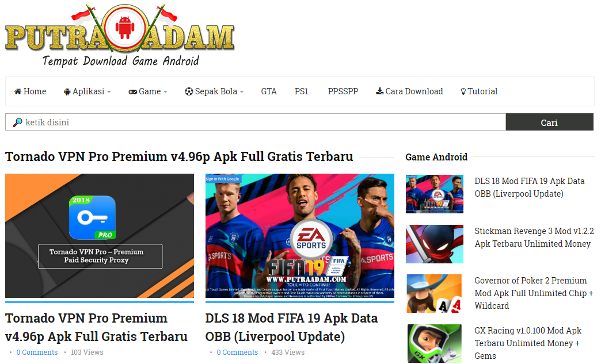
Task: Click the PutraAdam site logo
Action: point(120,36)
